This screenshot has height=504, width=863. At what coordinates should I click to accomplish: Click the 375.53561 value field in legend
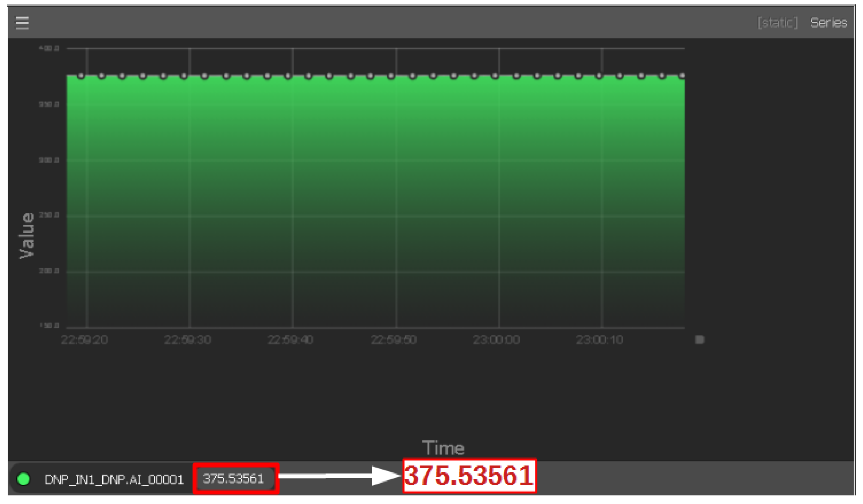(x=234, y=479)
